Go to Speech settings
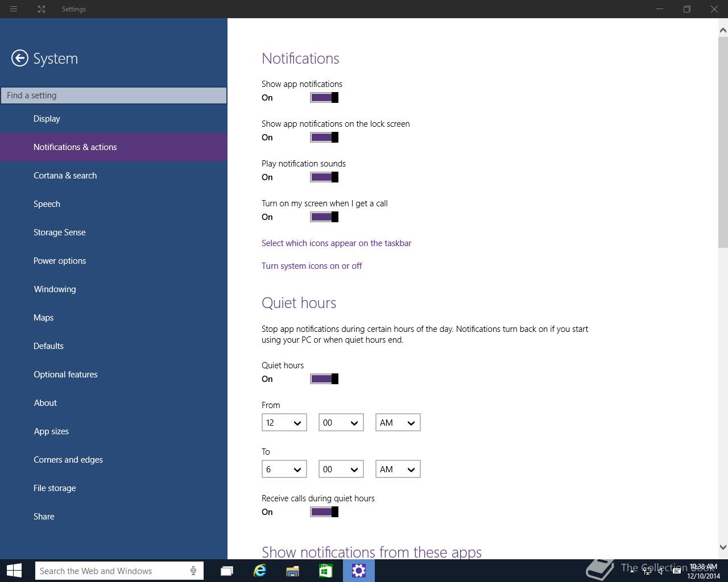 (114, 204)
